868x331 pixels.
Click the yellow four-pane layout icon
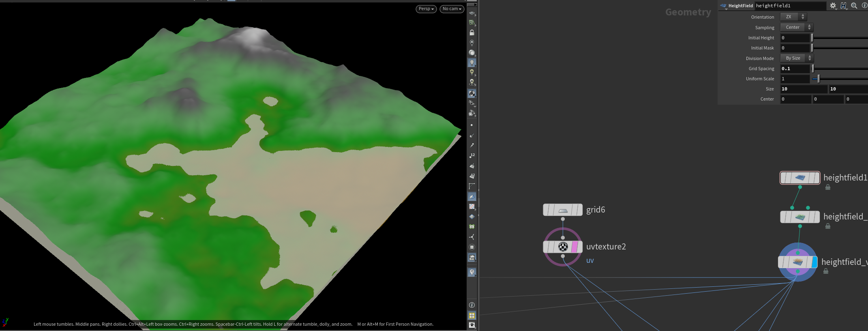click(472, 315)
